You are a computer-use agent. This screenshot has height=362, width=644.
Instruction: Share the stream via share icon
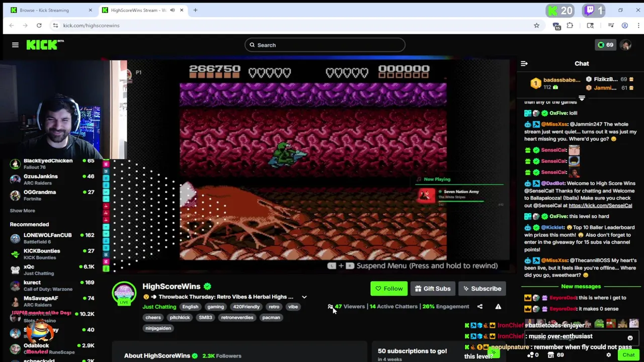(479, 306)
